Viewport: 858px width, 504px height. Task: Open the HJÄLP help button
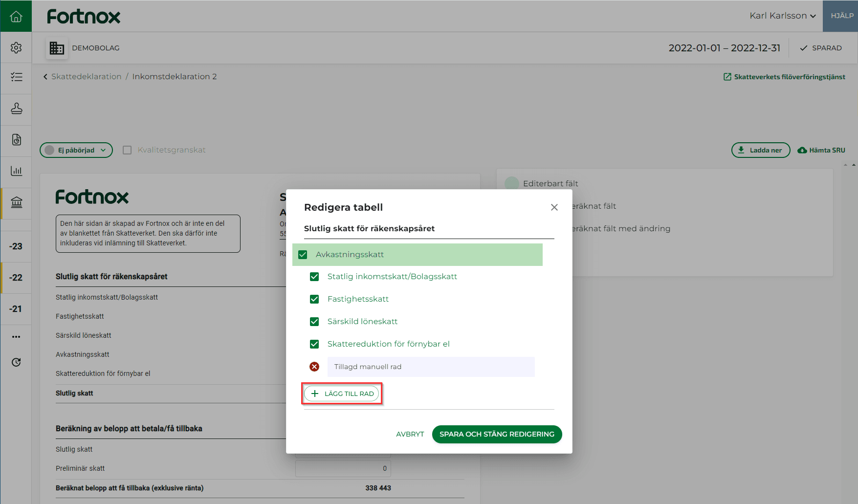pyautogui.click(x=841, y=16)
